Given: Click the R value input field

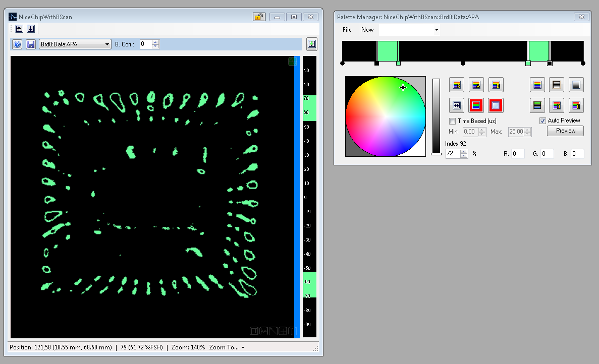Looking at the screenshot, I should [x=518, y=154].
